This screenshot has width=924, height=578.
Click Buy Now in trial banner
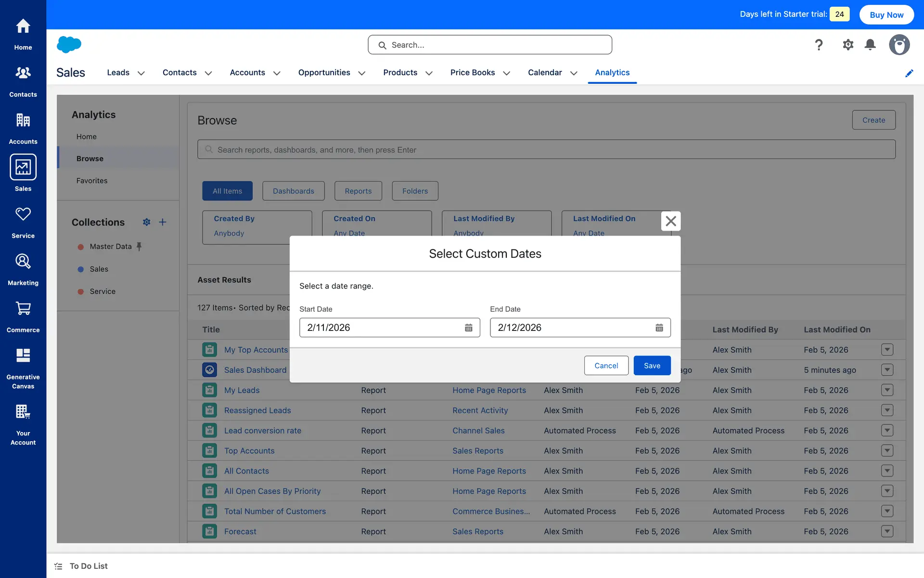tap(886, 15)
